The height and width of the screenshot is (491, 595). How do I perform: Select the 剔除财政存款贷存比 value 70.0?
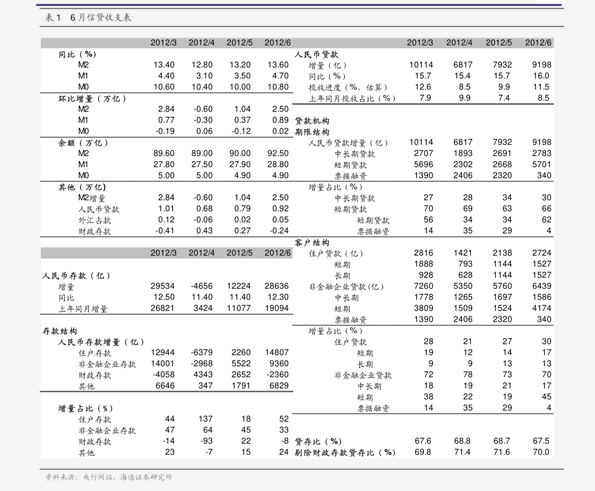[x=541, y=452]
